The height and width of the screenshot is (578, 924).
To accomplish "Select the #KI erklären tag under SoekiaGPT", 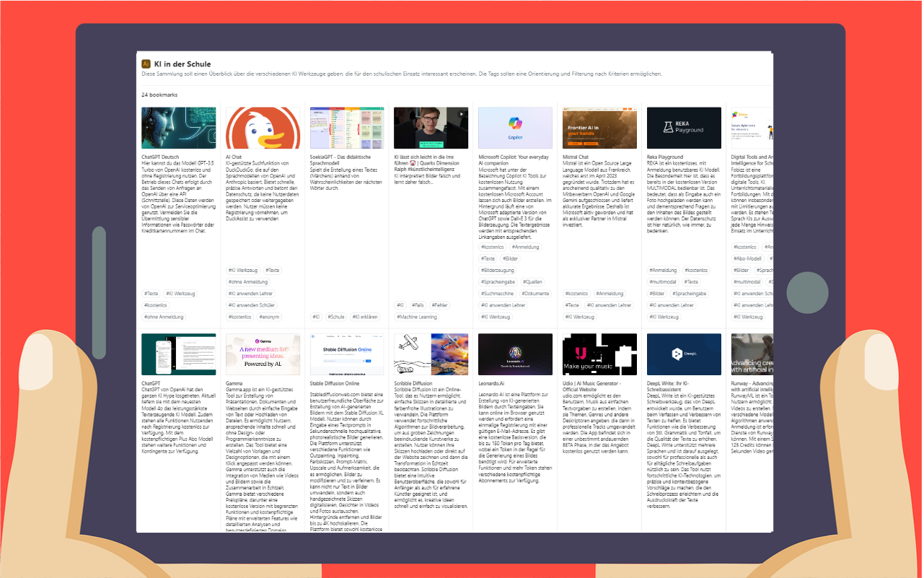I will point(364,317).
